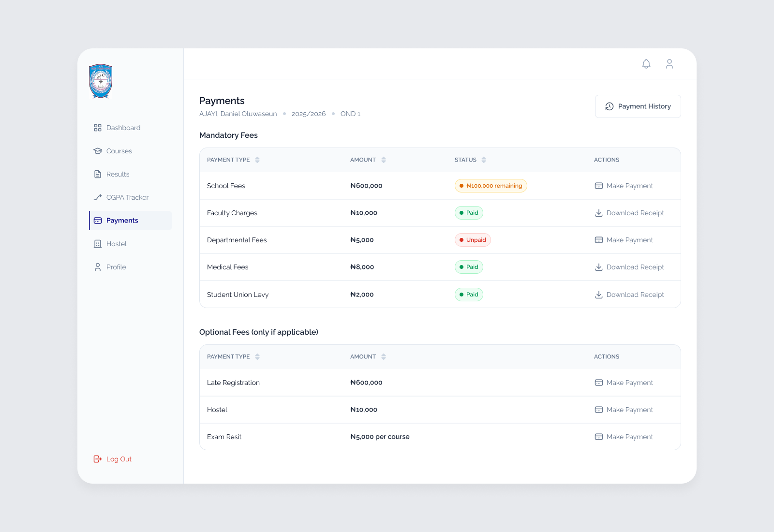Click the download icon for Faculty Charges receipt
The image size is (774, 532).
[x=599, y=213]
